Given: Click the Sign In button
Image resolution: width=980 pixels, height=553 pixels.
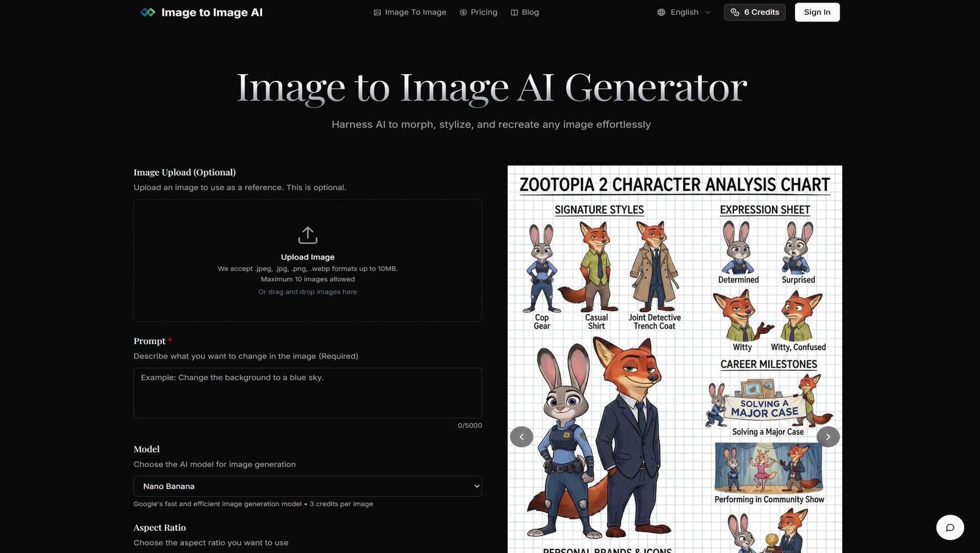Looking at the screenshot, I should pos(817,12).
